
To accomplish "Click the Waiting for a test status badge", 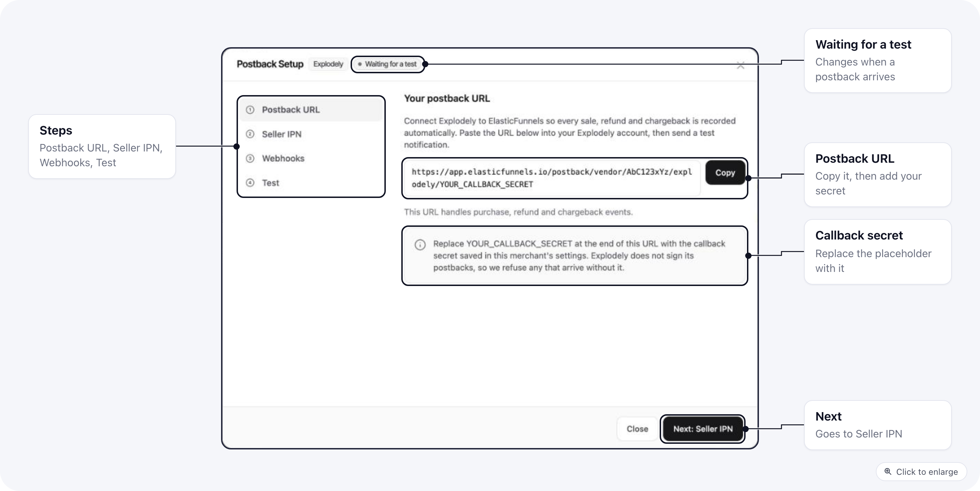I will (x=387, y=64).
